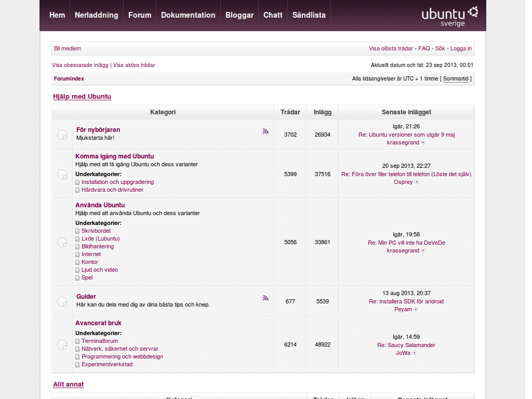This screenshot has width=532, height=399.
Task: Open the RSS feed for För nybörjaren
Action: [x=265, y=131]
